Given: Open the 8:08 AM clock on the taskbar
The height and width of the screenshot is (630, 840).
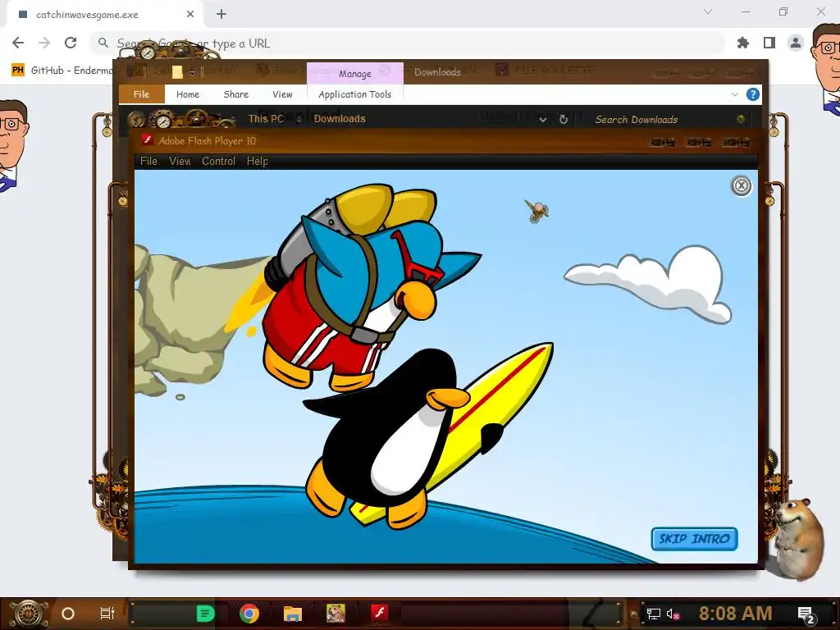Looking at the screenshot, I should point(735,614).
